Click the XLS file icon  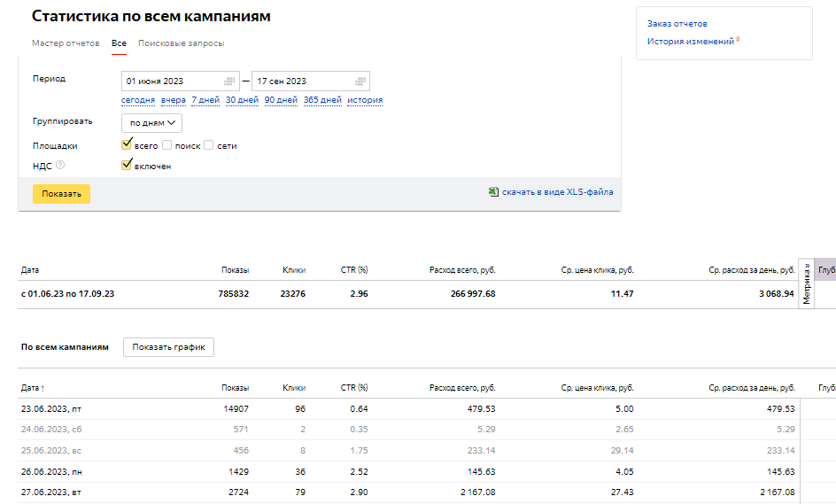pyautogui.click(x=493, y=192)
